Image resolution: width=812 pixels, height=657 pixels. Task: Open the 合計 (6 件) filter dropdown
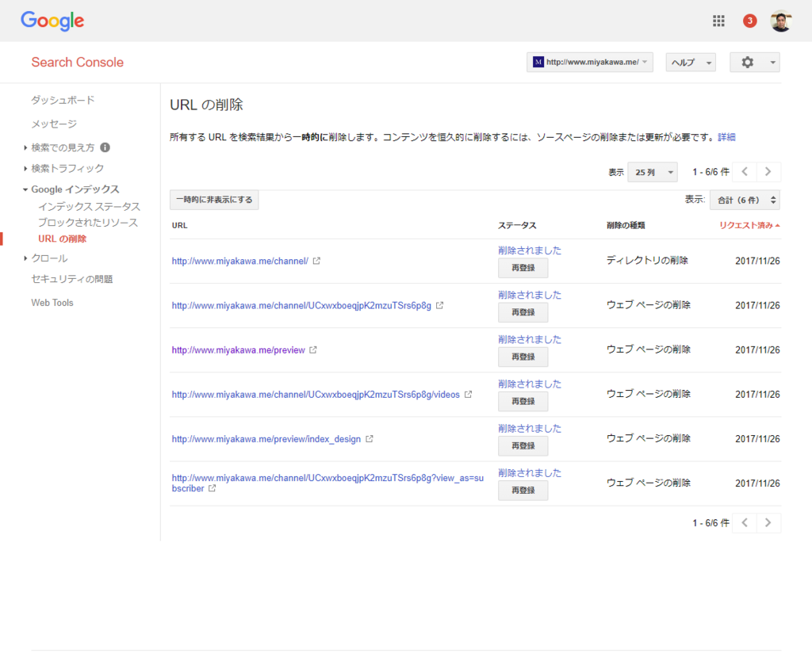745,200
